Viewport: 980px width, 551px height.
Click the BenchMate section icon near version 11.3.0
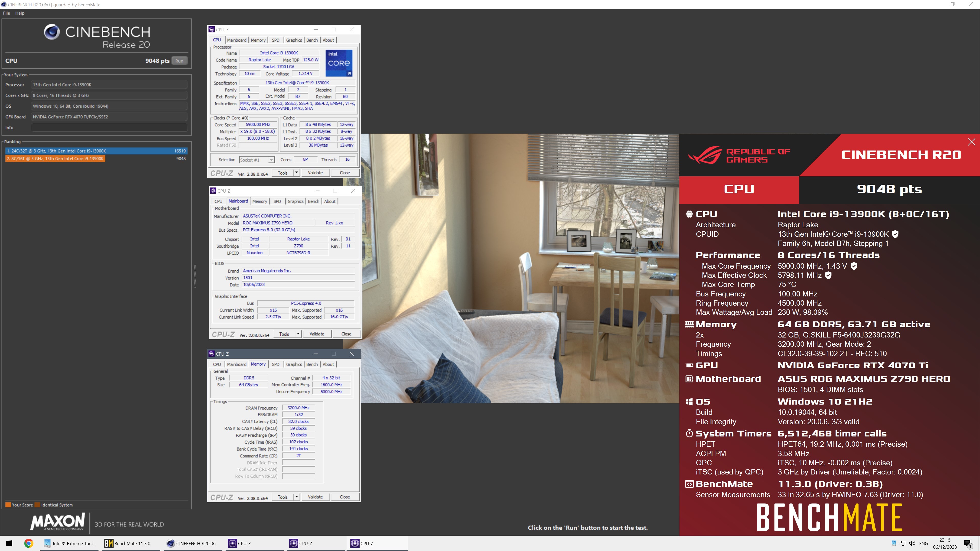(689, 484)
